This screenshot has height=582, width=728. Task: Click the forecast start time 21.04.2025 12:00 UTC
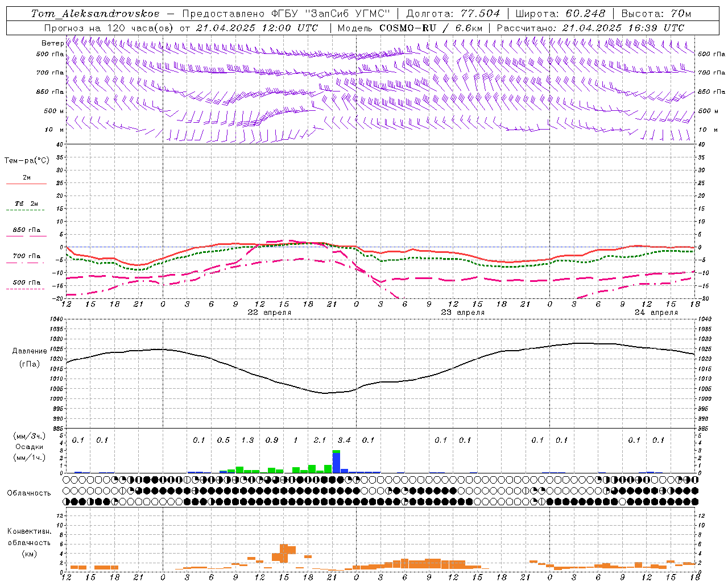pos(257,28)
